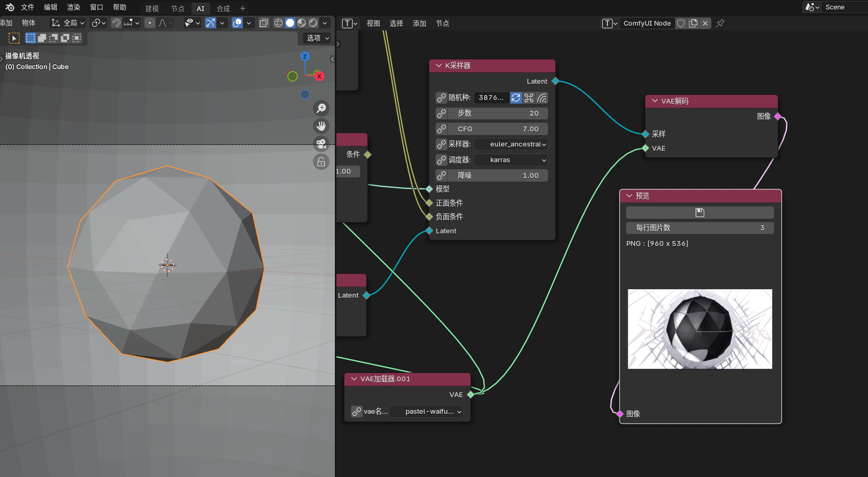Toggle X-ray display in the viewport header
The image size is (868, 477).
[264, 23]
